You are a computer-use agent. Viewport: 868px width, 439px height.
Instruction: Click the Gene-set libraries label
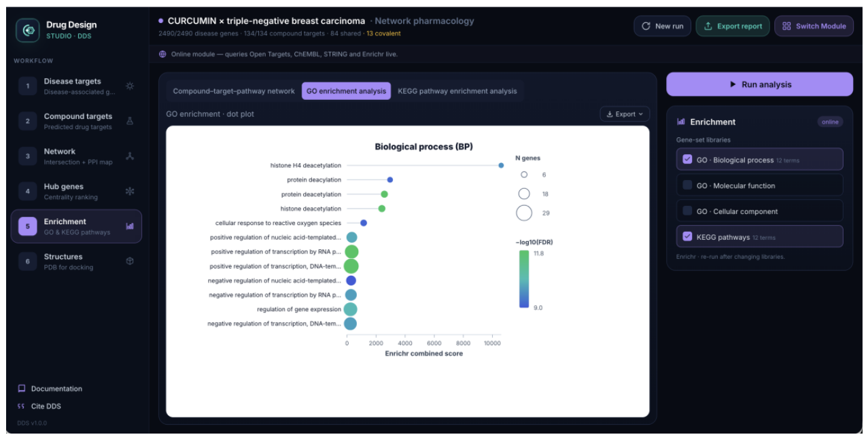click(x=704, y=139)
